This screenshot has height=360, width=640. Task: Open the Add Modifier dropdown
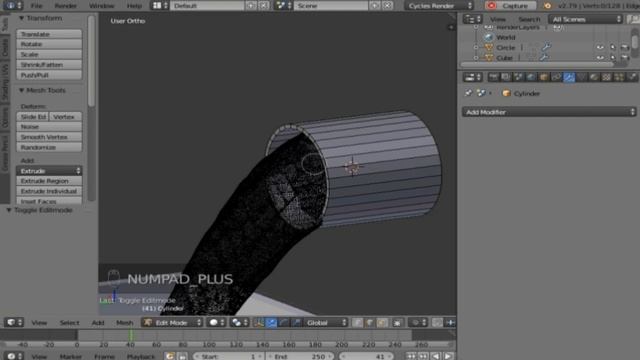[549, 112]
